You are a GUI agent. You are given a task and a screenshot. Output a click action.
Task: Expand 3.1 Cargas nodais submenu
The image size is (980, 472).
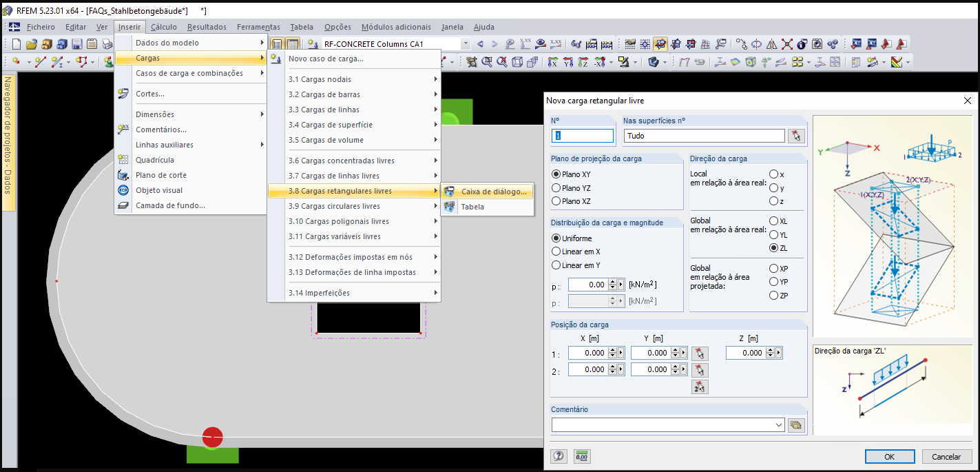pyautogui.click(x=354, y=79)
